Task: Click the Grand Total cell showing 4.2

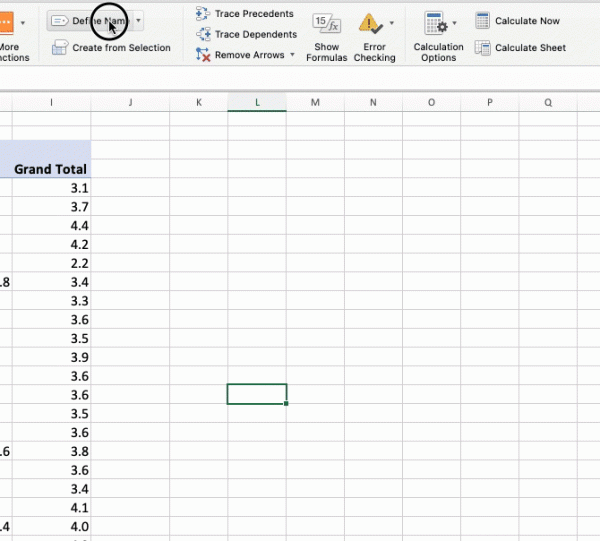Action: coord(51,244)
